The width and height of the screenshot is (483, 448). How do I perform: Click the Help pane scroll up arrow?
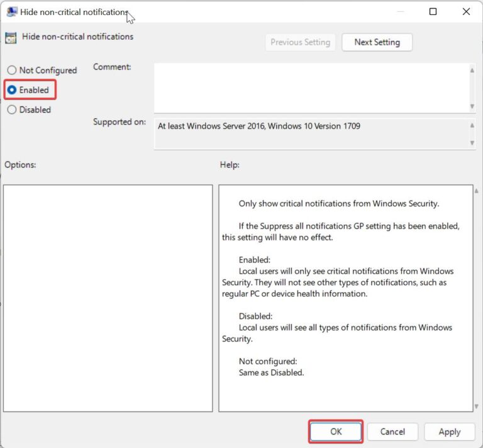click(x=477, y=191)
